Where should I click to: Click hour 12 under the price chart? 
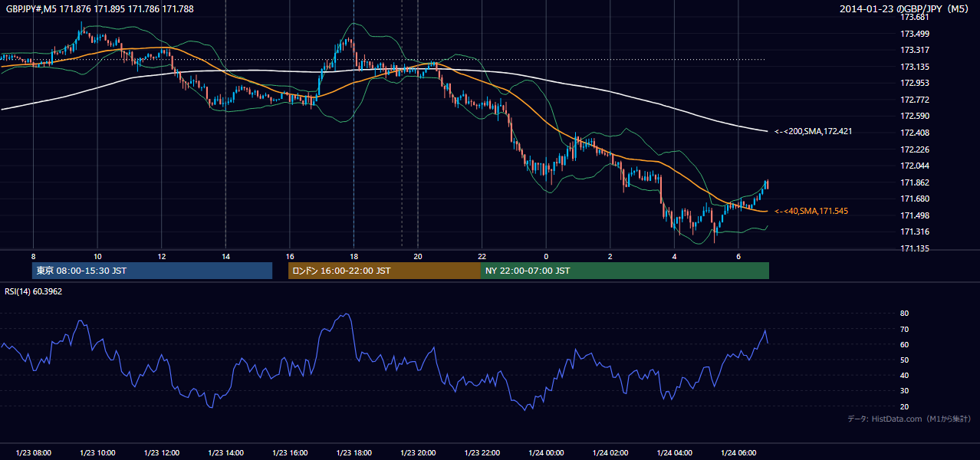[x=161, y=255]
